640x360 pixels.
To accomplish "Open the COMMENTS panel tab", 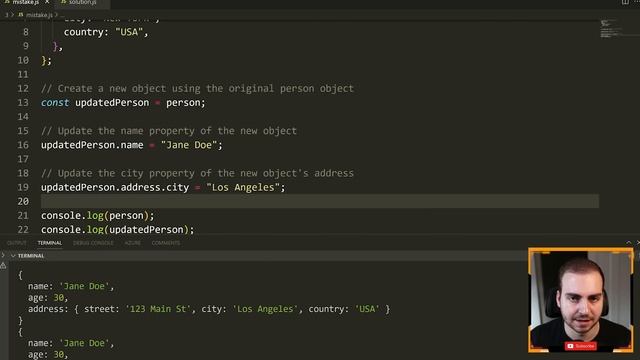I will click(166, 243).
